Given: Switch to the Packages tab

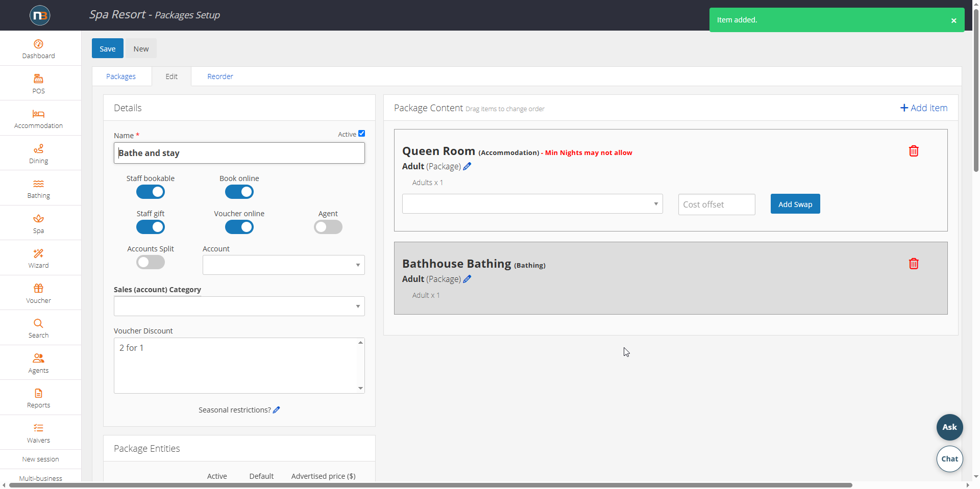Looking at the screenshot, I should tap(121, 76).
